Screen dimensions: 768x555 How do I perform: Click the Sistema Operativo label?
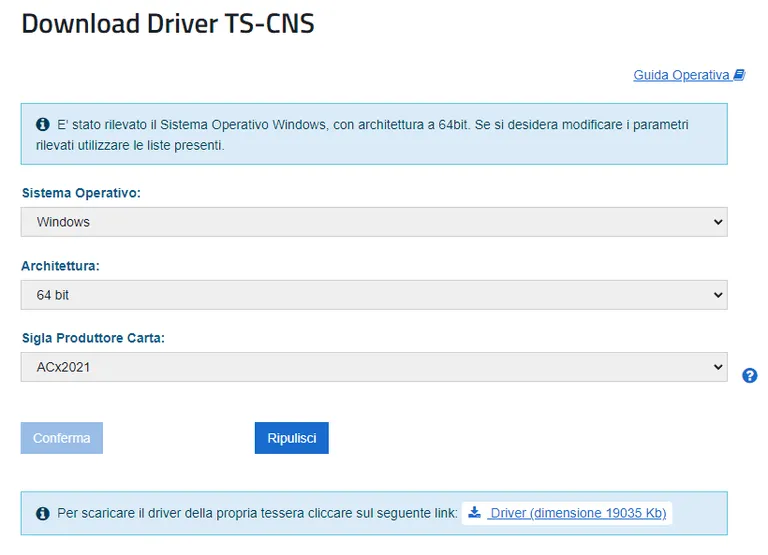(81, 193)
